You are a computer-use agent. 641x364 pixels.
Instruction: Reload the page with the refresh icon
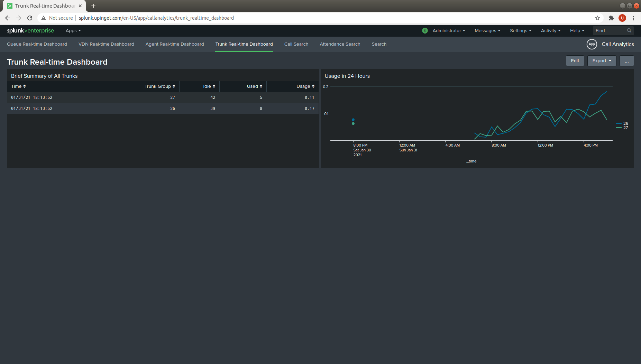click(x=30, y=18)
